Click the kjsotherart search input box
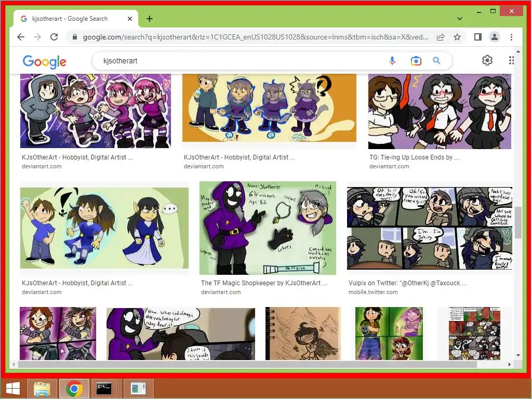Screen dimensions: 532x399 click(237, 61)
